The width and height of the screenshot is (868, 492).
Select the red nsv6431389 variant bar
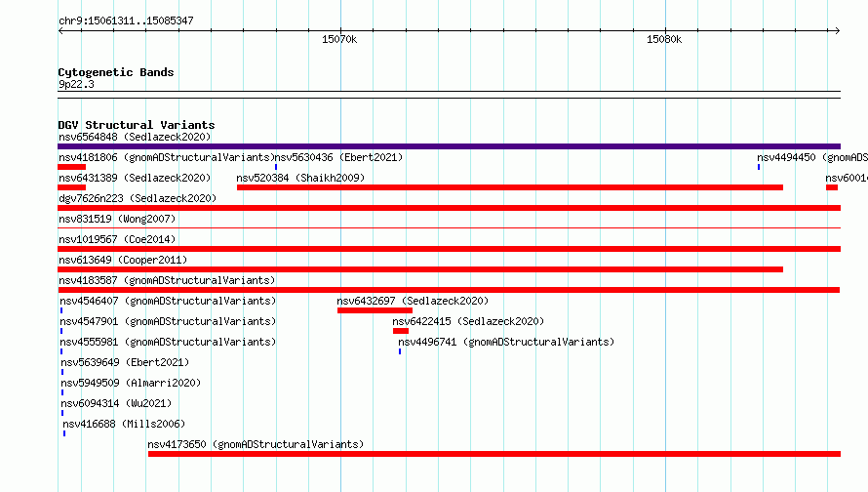point(72,187)
